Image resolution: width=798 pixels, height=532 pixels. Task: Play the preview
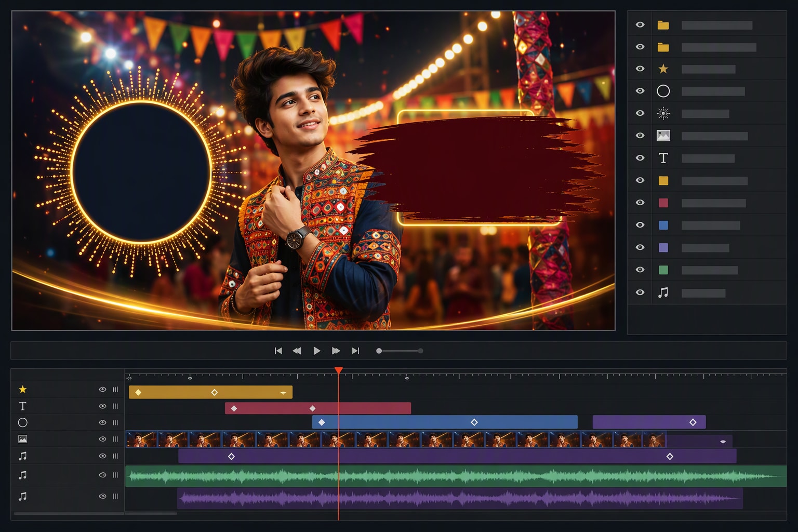(x=316, y=351)
